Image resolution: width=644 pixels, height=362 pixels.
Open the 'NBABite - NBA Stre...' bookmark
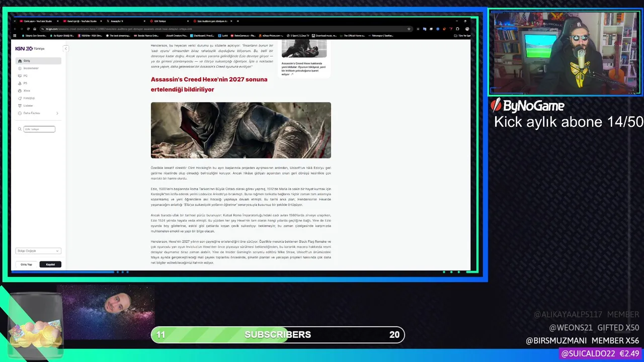coord(90,36)
